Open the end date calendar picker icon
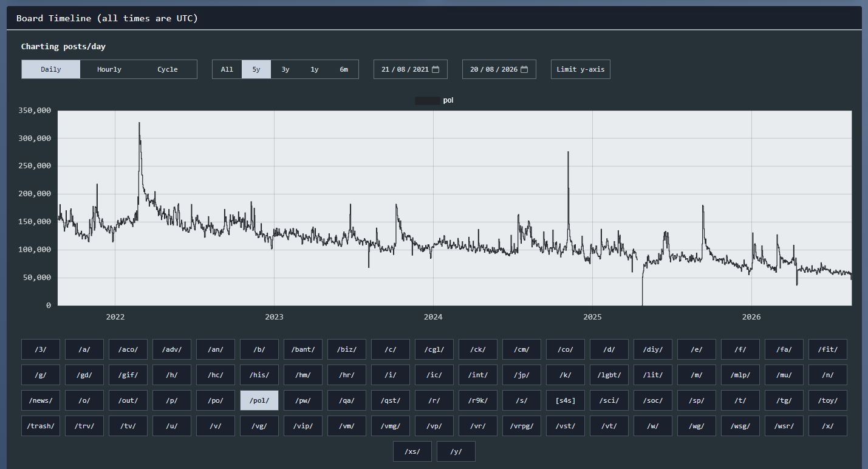This screenshot has width=868, height=469. coord(524,69)
